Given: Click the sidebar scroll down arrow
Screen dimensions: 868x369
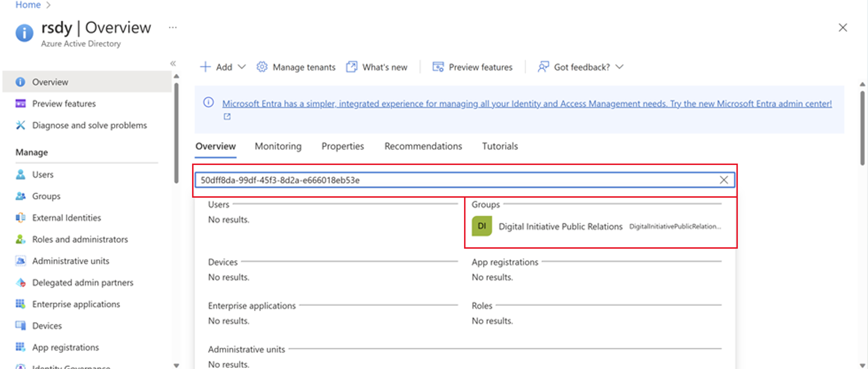Looking at the screenshot, I should (176, 365).
